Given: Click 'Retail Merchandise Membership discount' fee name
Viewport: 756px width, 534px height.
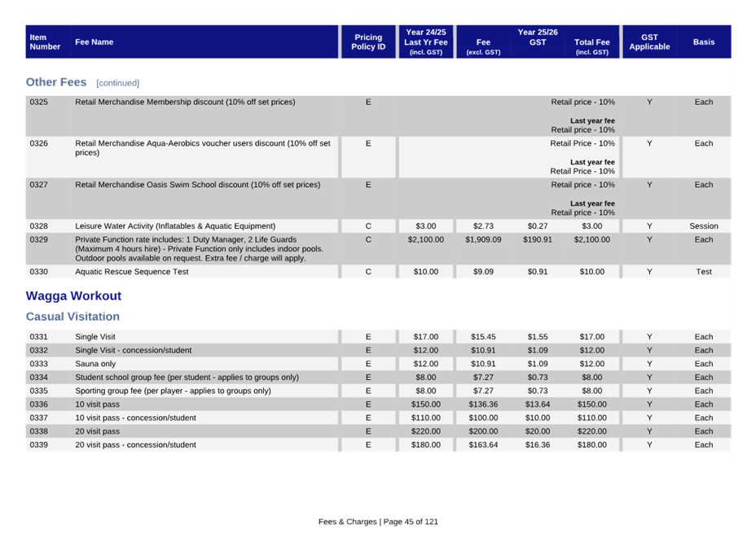Looking at the screenshot, I should coord(185,103).
